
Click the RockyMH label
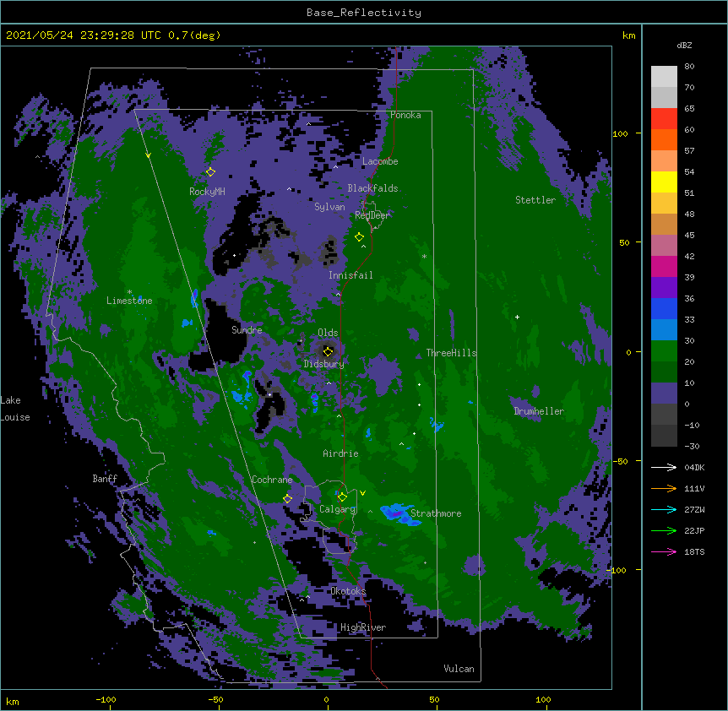pyautogui.click(x=207, y=192)
